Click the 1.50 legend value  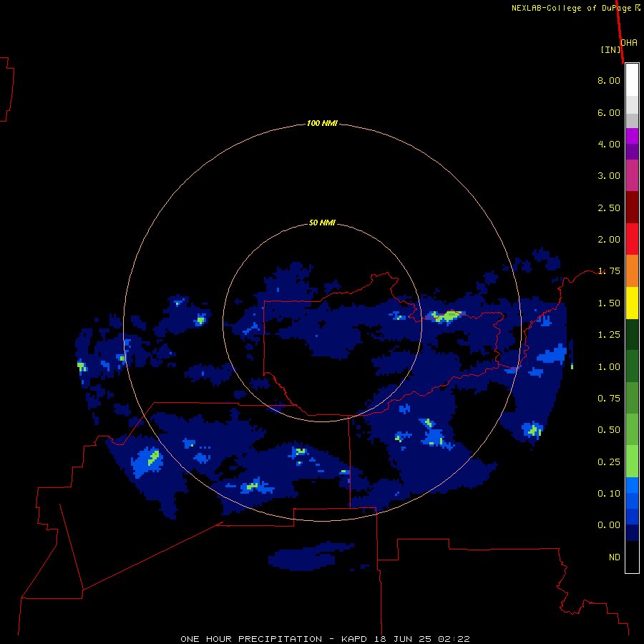(x=609, y=303)
